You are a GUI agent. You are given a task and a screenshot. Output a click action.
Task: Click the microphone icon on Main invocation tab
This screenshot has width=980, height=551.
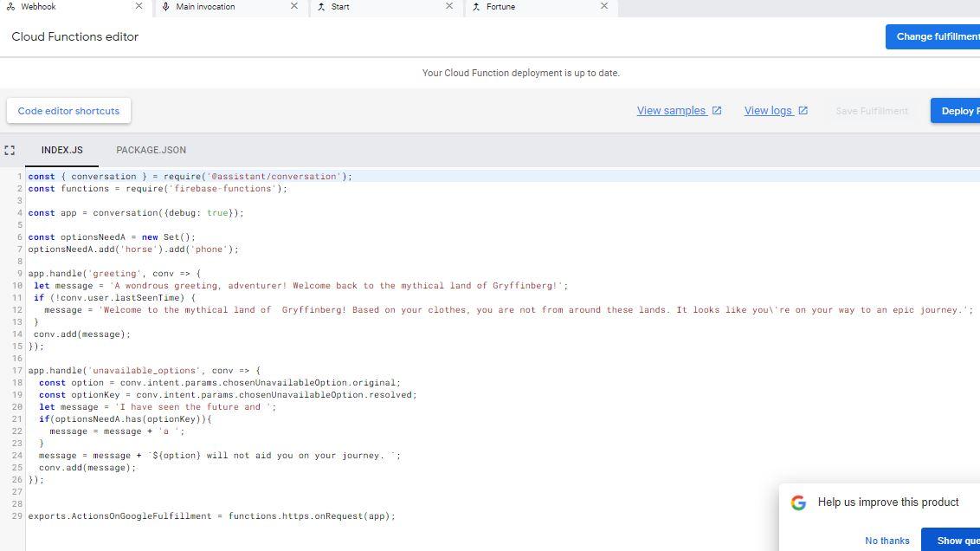click(x=166, y=6)
